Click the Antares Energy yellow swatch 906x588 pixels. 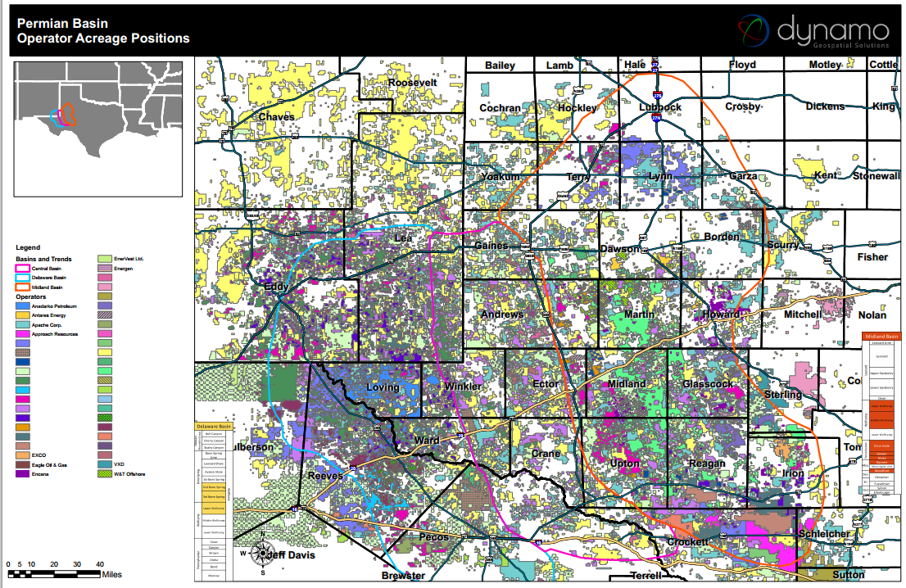point(23,315)
